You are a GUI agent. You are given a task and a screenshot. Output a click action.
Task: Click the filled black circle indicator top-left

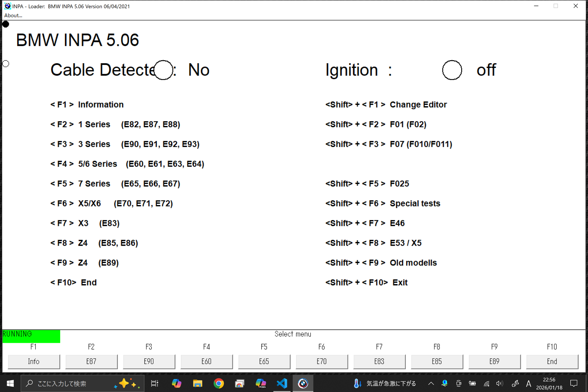5,24
